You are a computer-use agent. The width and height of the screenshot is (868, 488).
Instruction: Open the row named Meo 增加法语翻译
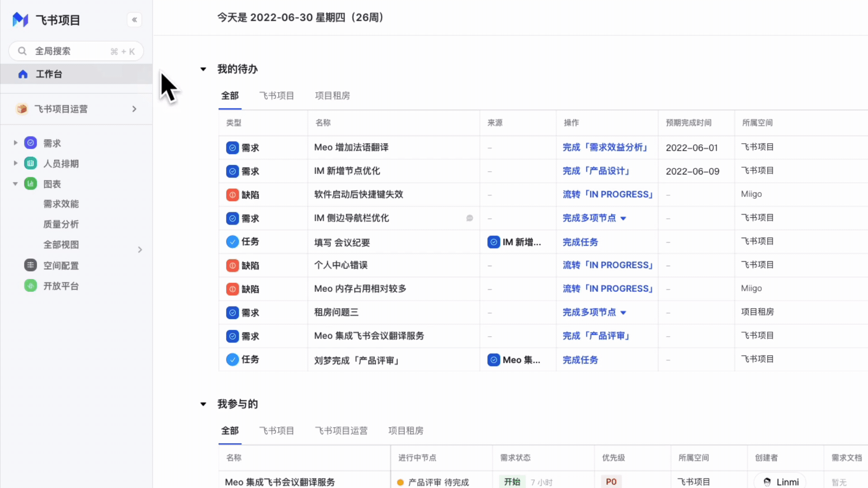click(351, 147)
